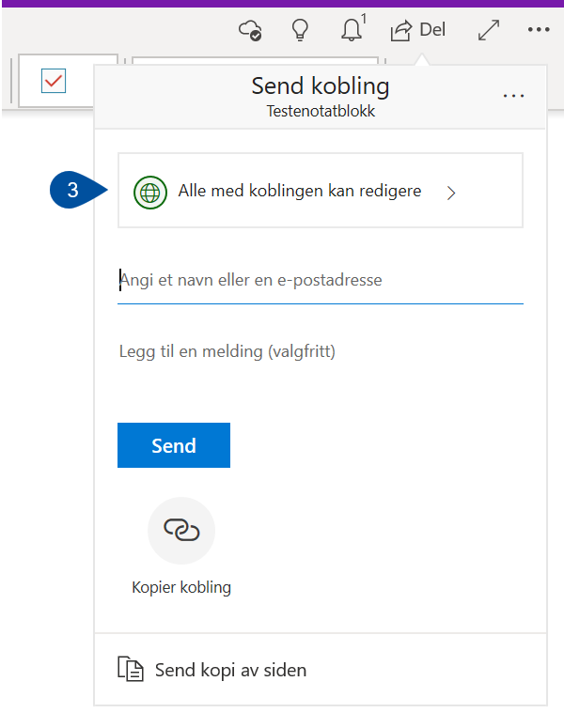Click the globe icon in link settings

coord(150,193)
